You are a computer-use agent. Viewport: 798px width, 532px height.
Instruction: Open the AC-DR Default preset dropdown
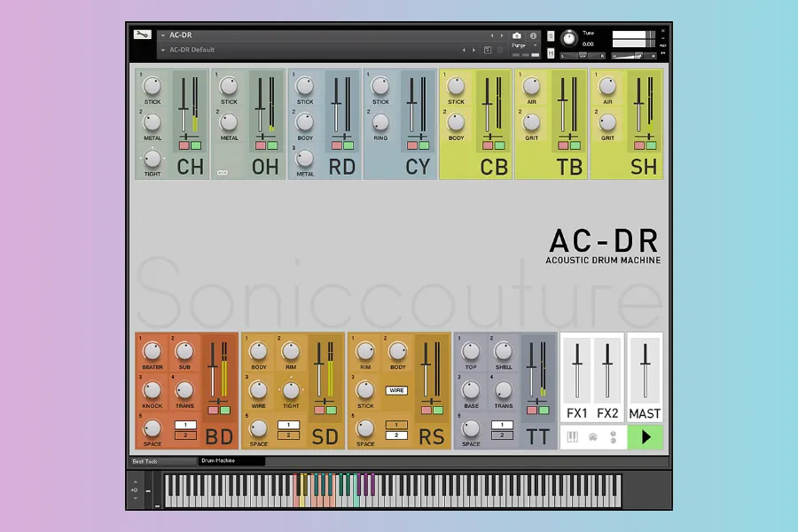click(x=163, y=51)
